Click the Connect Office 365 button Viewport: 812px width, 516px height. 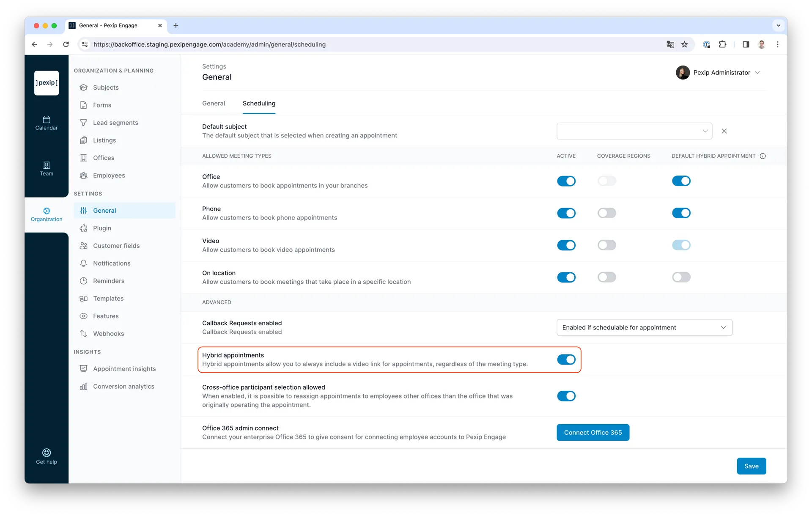pos(593,432)
